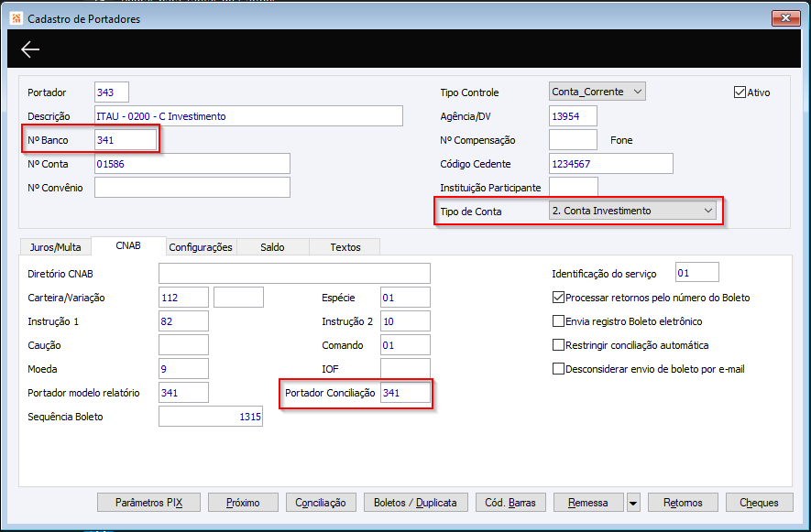Select the CNAB tab
Viewport: 811px width, 532px height.
click(x=128, y=245)
